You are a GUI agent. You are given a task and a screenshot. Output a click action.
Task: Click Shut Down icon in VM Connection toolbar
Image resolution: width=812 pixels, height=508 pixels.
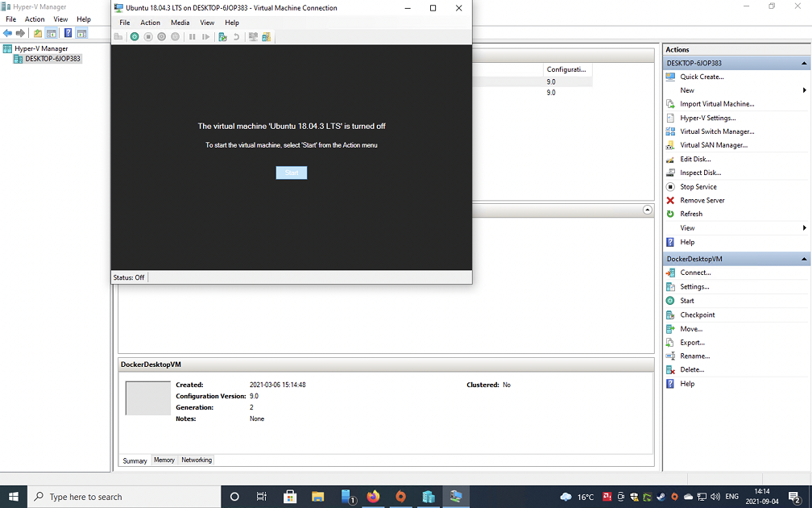tap(162, 37)
